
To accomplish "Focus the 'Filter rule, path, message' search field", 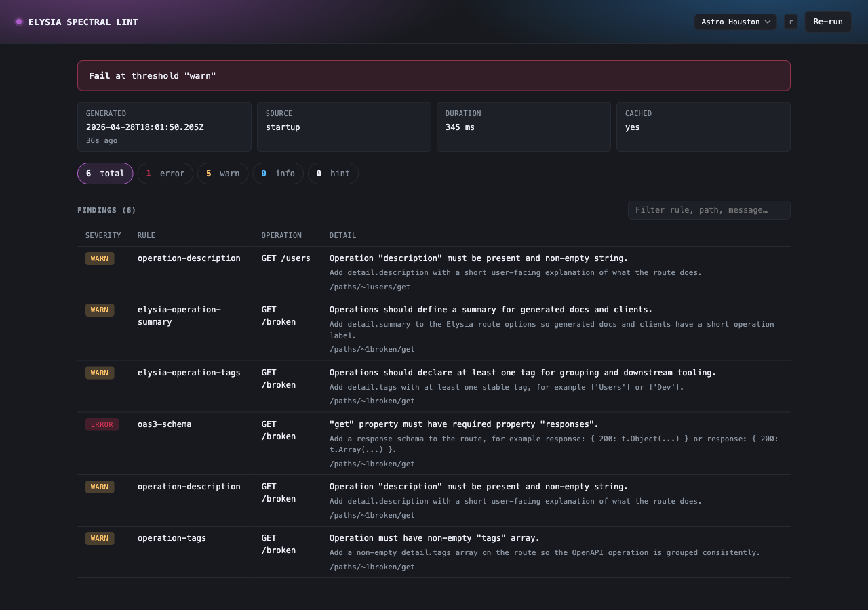I will [709, 210].
